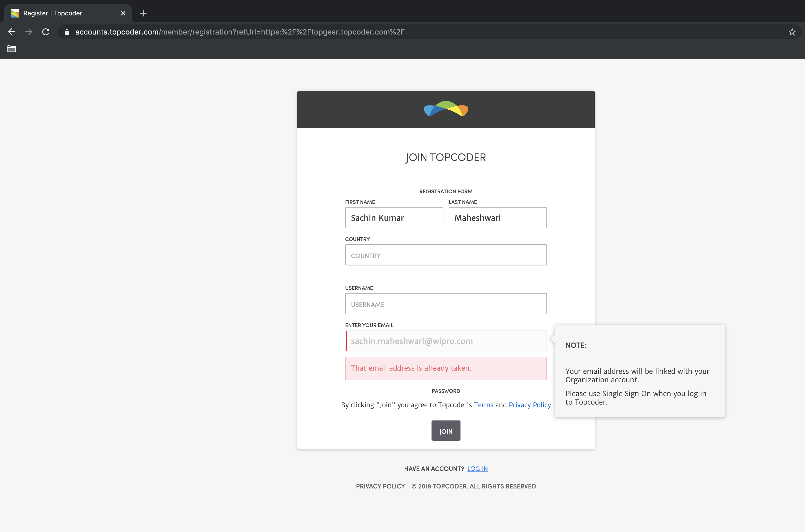805x532 pixels.
Task: Open the bookmarks folder icon
Action: click(11, 49)
